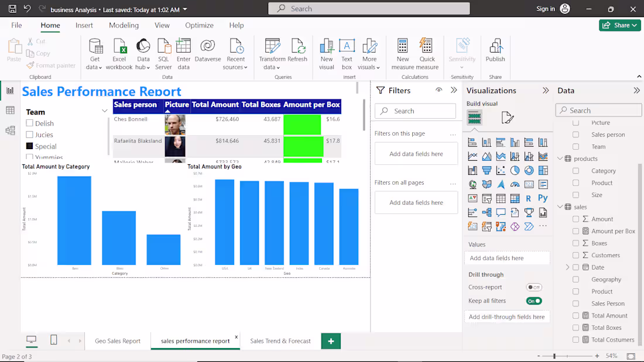The height and width of the screenshot is (362, 644).
Task: Select the pie chart visual icon
Action: pos(516,170)
